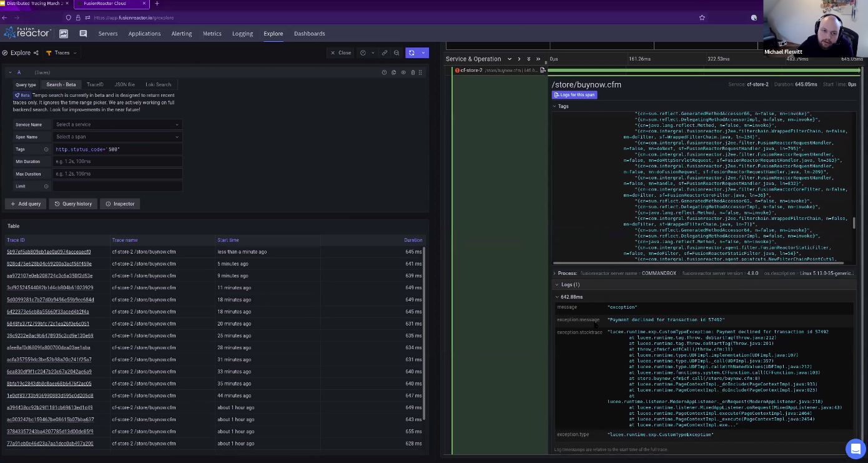868x463 pixels.
Task: Open trace 828cd75e628b04c69200a3acf56f456e
Action: pos(49,264)
